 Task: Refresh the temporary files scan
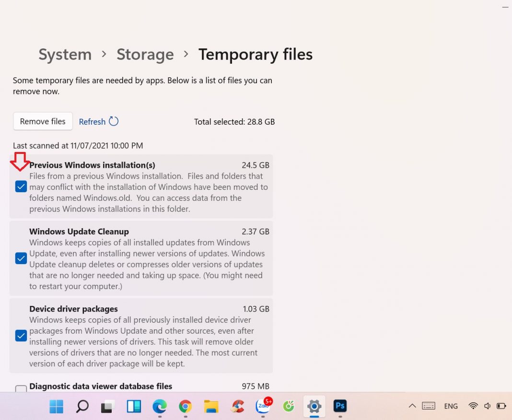(x=98, y=122)
